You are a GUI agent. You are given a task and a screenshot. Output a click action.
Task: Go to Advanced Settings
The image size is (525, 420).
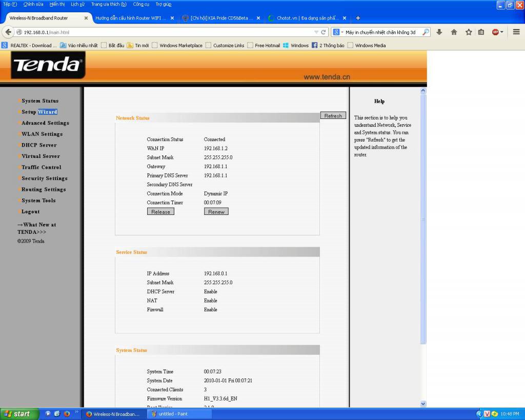(x=45, y=123)
